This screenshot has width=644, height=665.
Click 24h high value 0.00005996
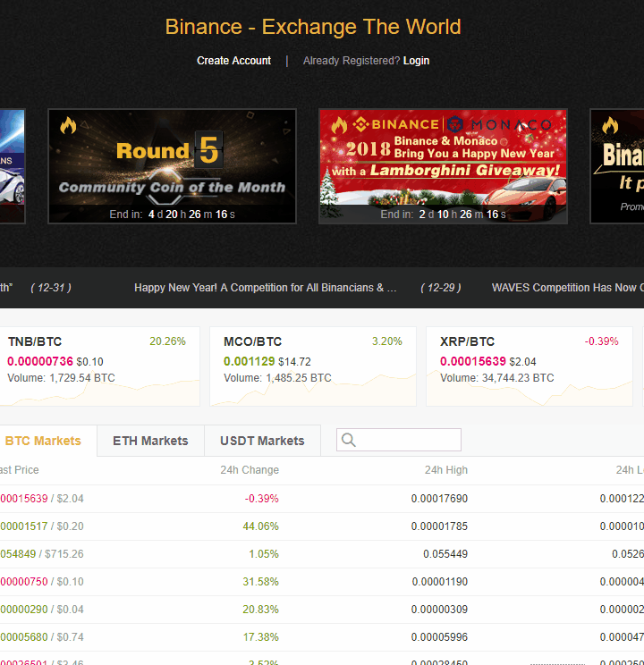pos(439,637)
